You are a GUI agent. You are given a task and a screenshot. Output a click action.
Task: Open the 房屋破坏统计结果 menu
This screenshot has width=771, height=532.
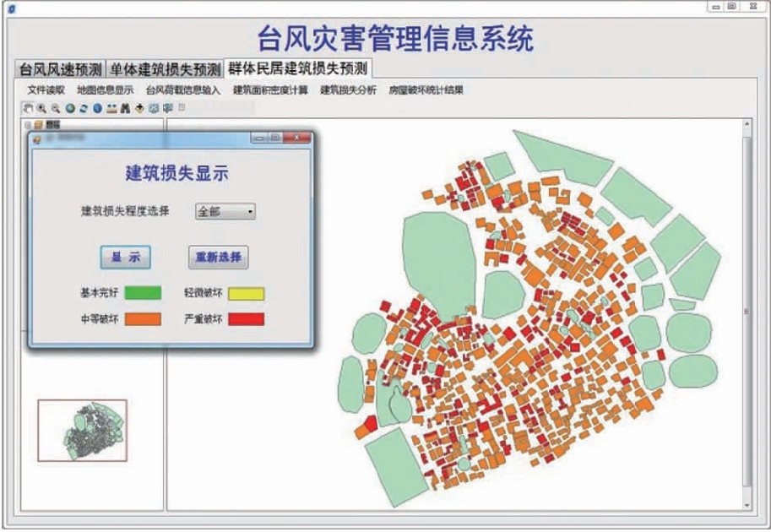(x=426, y=90)
